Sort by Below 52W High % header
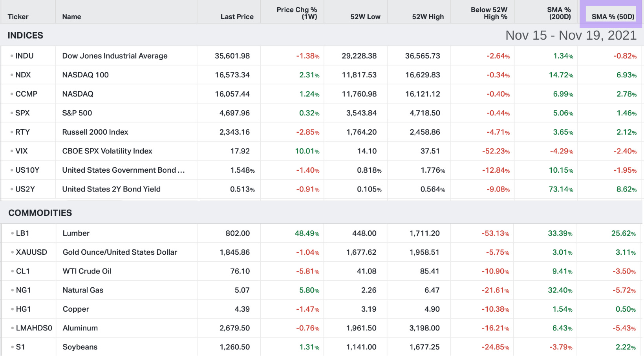This screenshot has height=356, width=644. [x=489, y=13]
